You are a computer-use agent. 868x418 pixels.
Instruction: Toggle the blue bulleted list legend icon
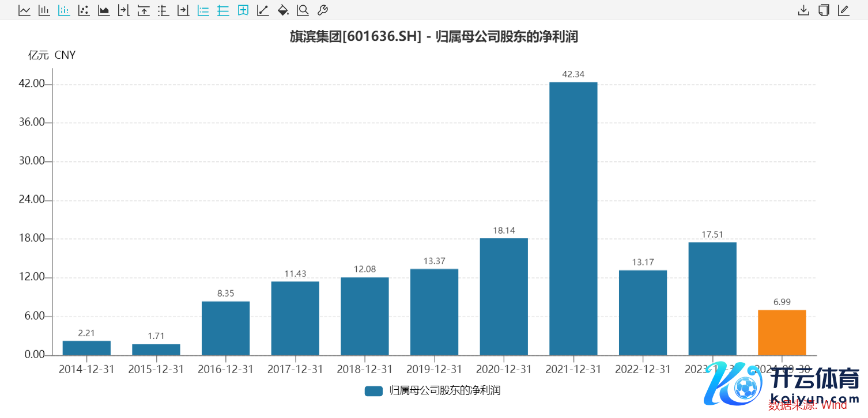pyautogui.click(x=203, y=10)
